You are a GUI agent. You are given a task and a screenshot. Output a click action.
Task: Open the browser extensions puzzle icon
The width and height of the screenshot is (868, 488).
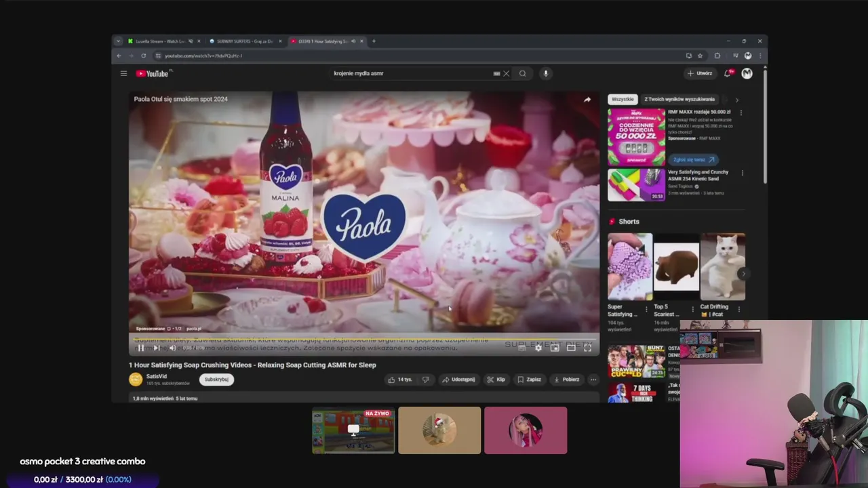[x=717, y=56]
